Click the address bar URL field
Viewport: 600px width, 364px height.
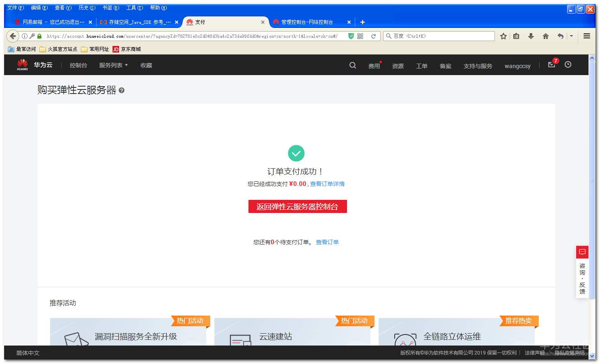(193, 36)
